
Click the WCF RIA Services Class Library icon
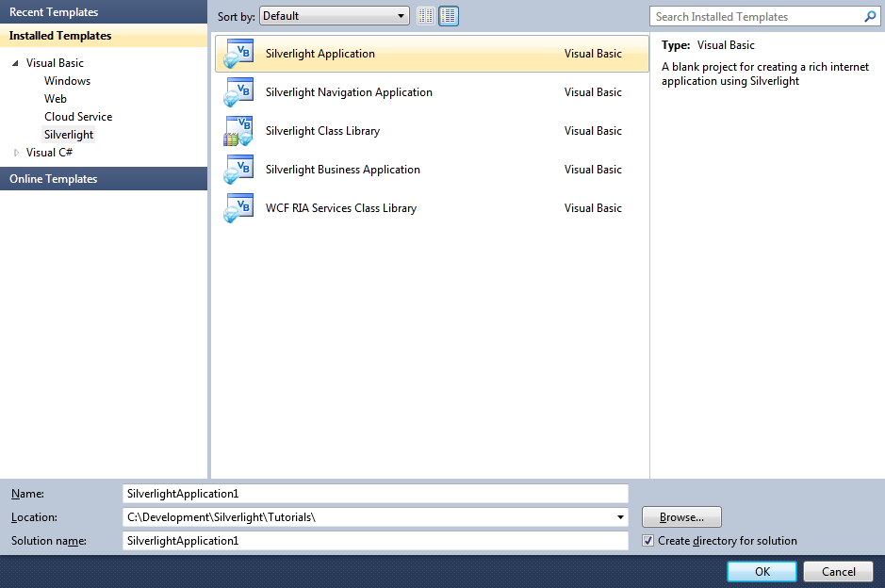click(238, 208)
